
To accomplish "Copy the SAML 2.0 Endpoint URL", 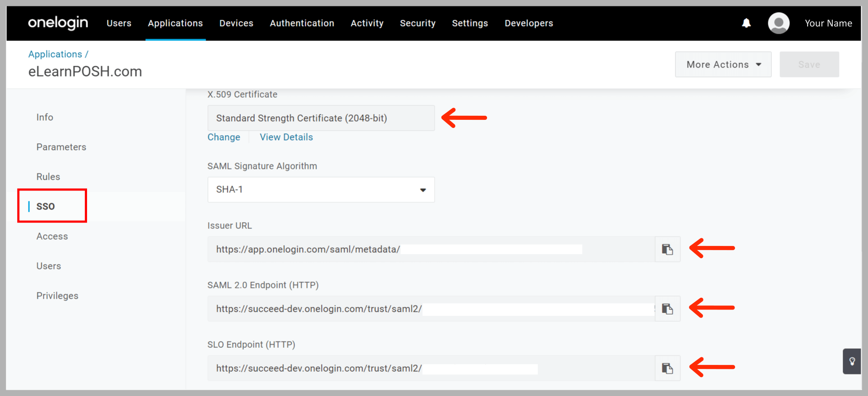I will point(667,309).
